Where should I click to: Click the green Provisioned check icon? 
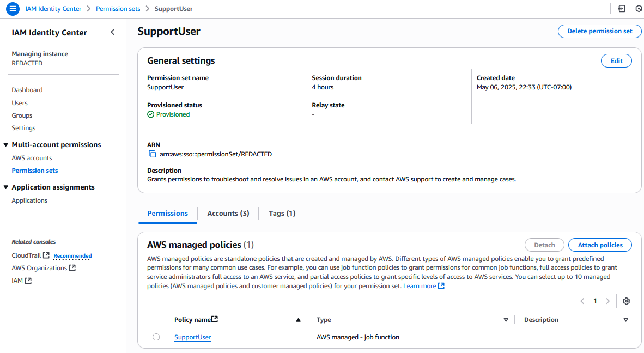point(151,114)
